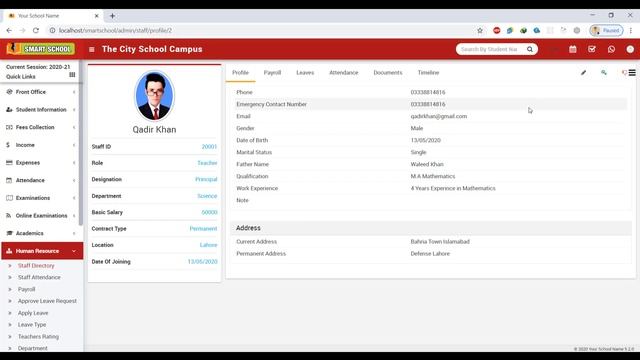Open user avatar icon in header
Viewport: 640px width, 360px height.
[x=630, y=49]
